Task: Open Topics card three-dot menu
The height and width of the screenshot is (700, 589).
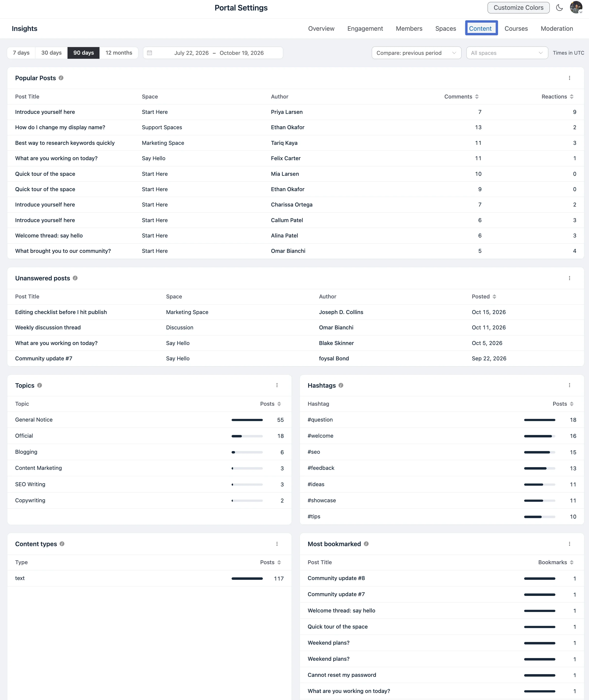Action: [x=277, y=385]
